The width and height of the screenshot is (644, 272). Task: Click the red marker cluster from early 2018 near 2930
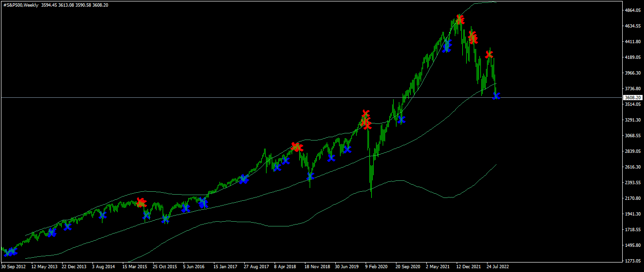coord(297,147)
